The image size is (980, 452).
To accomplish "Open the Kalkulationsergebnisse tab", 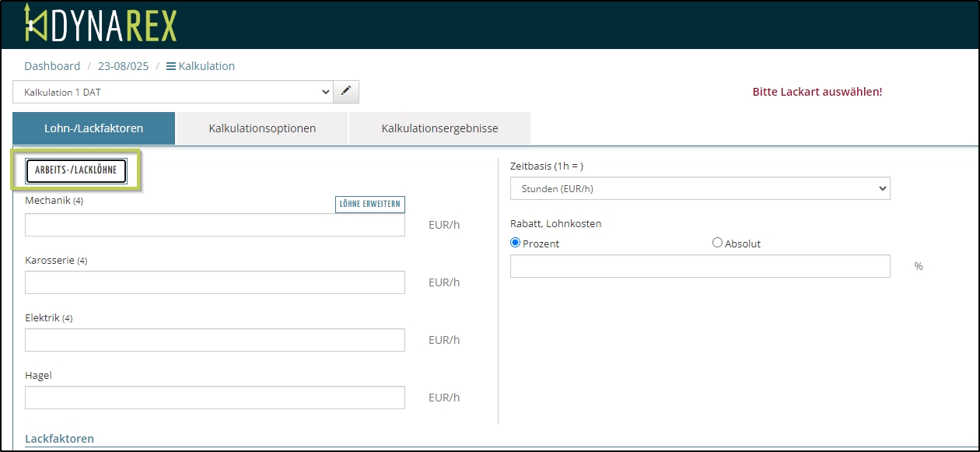I will click(439, 128).
